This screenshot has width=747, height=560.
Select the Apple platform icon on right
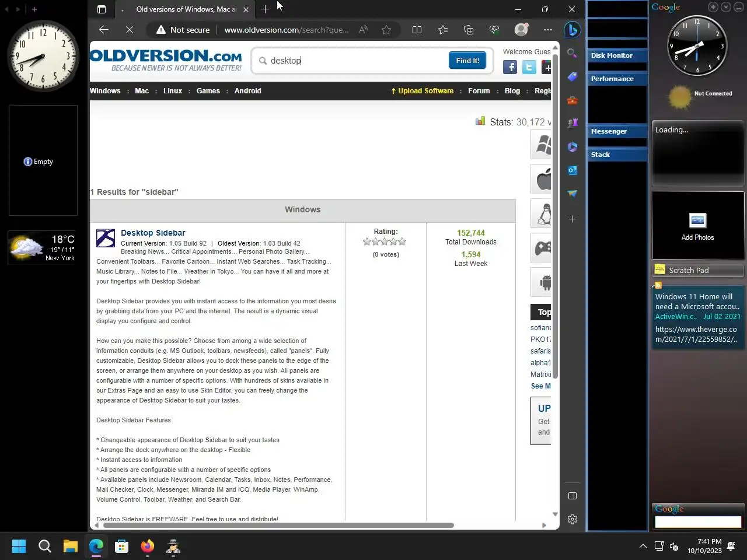pos(541,179)
